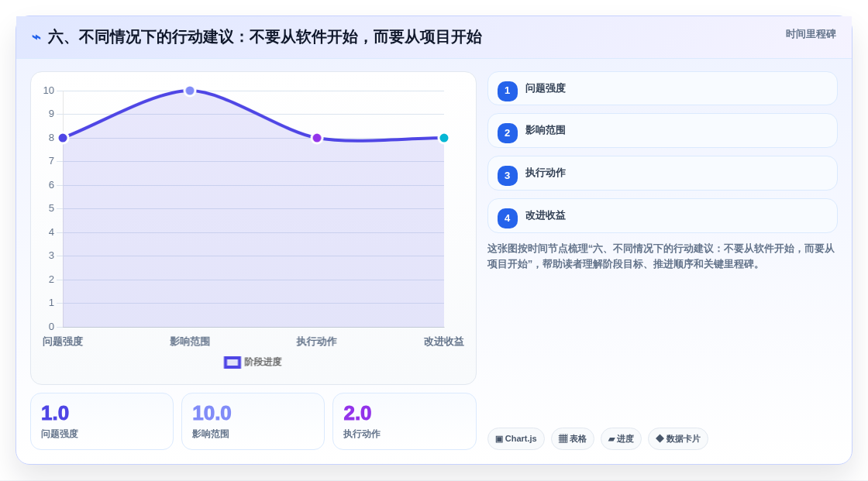Image resolution: width=868 pixels, height=481 pixels.
Task: Click the x-axis label 执行动作
Action: [x=317, y=342]
